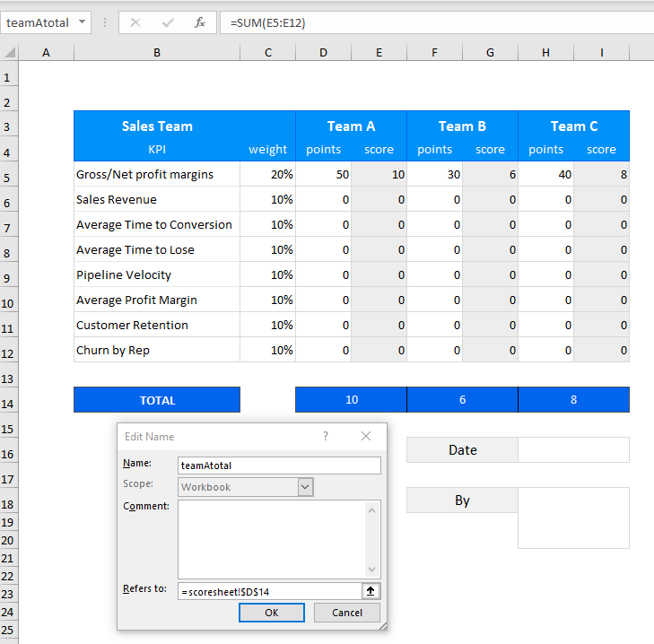This screenshot has width=654, height=644.
Task: Click the collapse dialog arrow beside Refers to
Action: tap(371, 591)
